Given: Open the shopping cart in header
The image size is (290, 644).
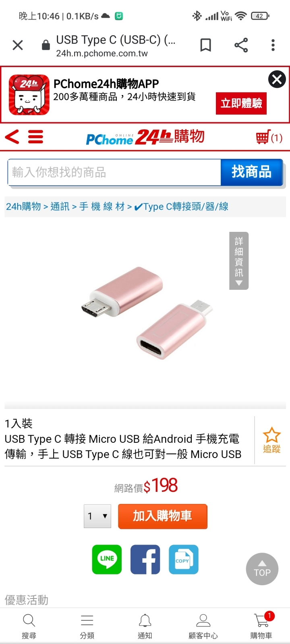Looking at the screenshot, I should [269, 138].
